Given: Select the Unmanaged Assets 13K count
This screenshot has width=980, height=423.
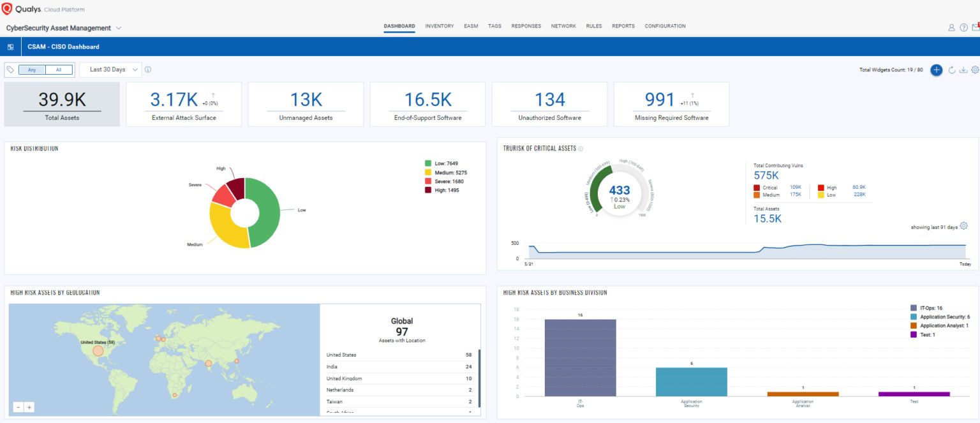Looking at the screenshot, I should pyautogui.click(x=305, y=99).
